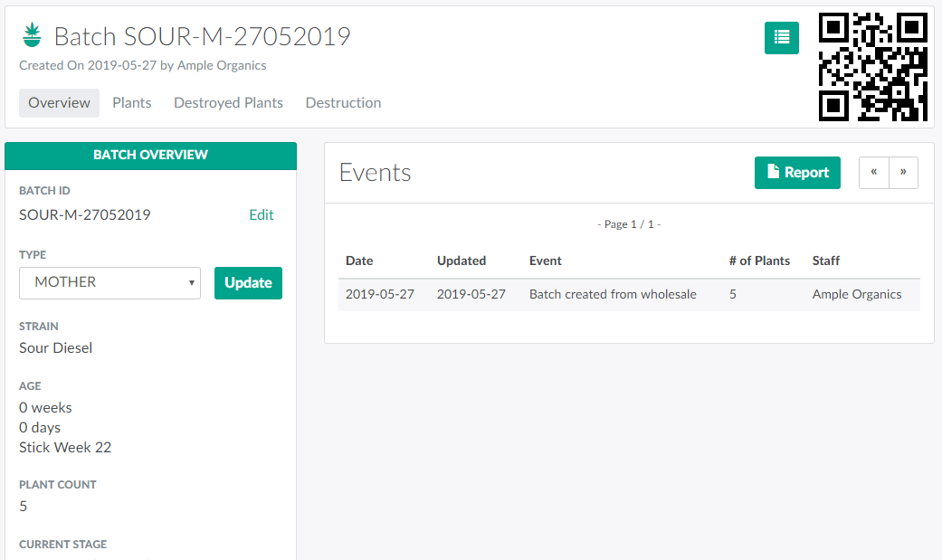Click the Updated column header

click(461, 261)
